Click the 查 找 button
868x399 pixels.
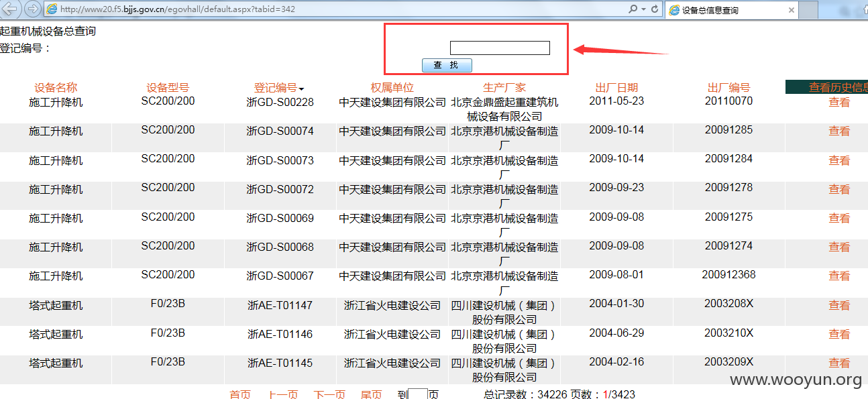point(447,65)
